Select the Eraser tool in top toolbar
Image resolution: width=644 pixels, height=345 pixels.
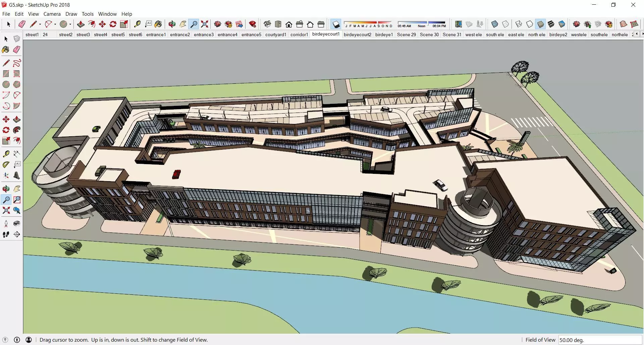click(22, 24)
